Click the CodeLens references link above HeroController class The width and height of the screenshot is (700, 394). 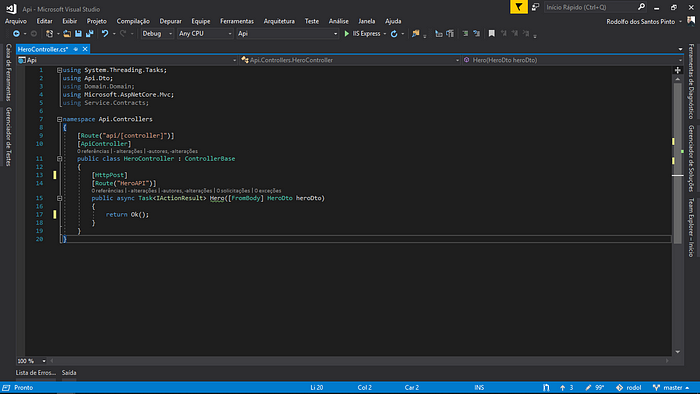(93, 151)
